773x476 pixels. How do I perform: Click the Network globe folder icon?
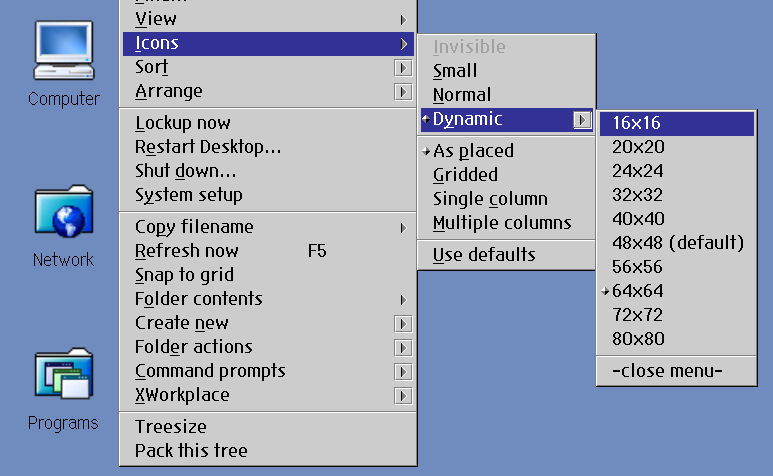click(64, 213)
